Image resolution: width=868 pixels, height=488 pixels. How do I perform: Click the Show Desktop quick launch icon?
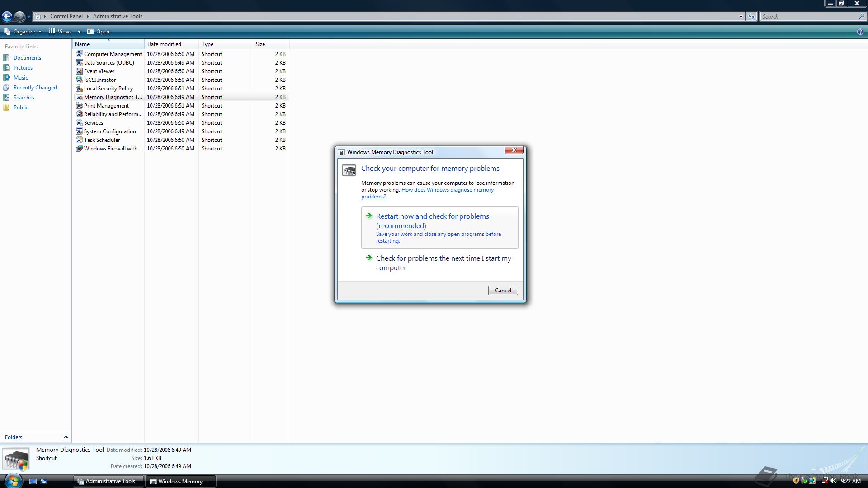pos(33,481)
